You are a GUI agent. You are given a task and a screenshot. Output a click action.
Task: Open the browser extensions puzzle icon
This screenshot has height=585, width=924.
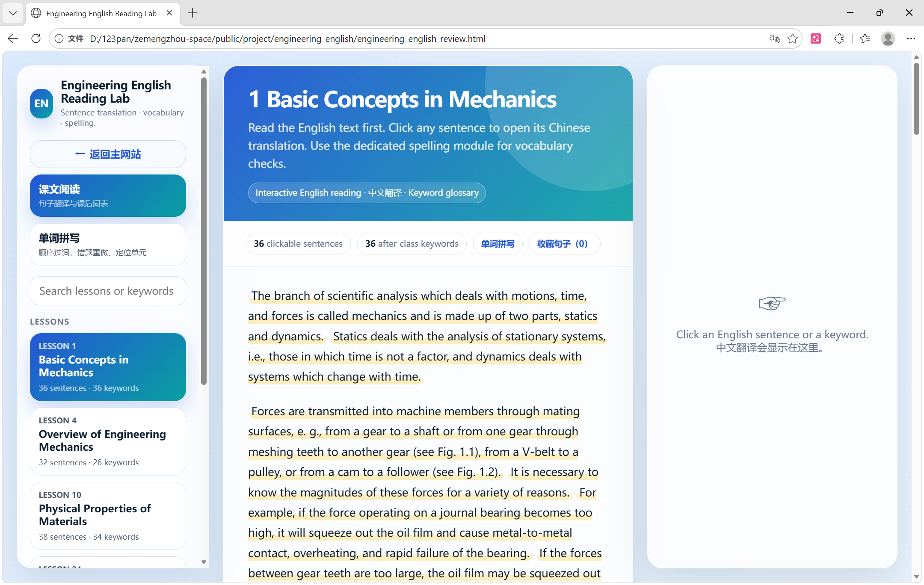pyautogui.click(x=839, y=38)
